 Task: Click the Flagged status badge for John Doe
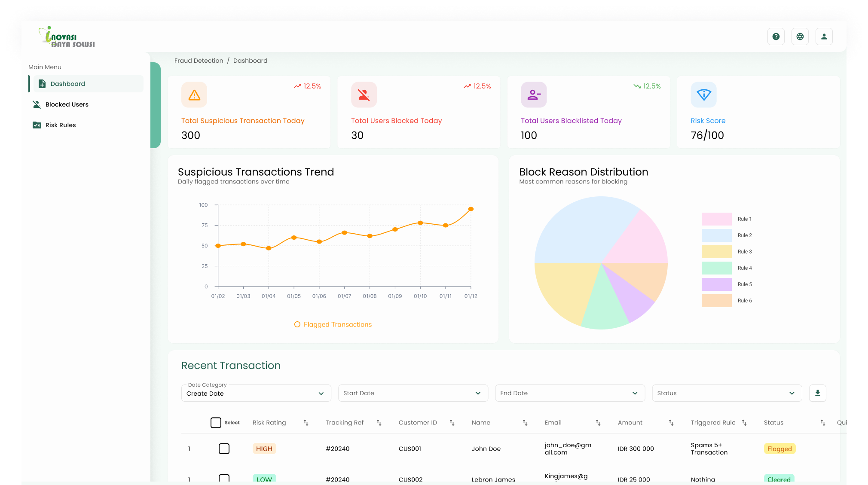[x=779, y=448]
